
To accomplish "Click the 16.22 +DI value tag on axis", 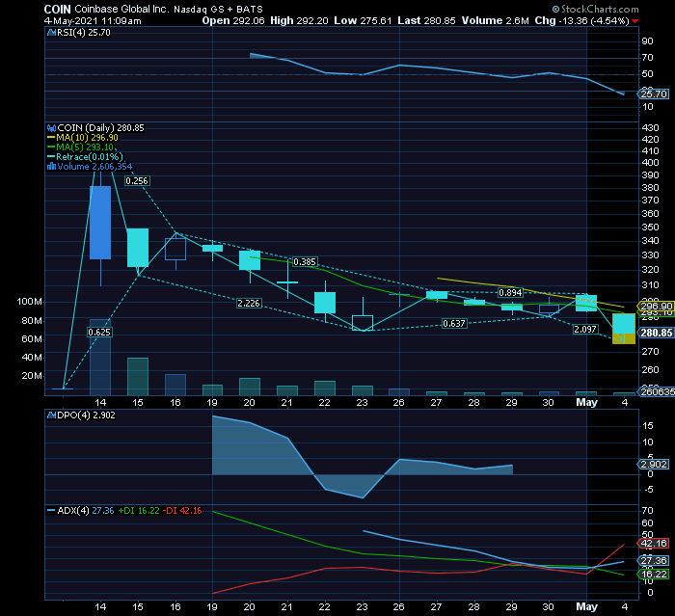I will click(x=654, y=575).
